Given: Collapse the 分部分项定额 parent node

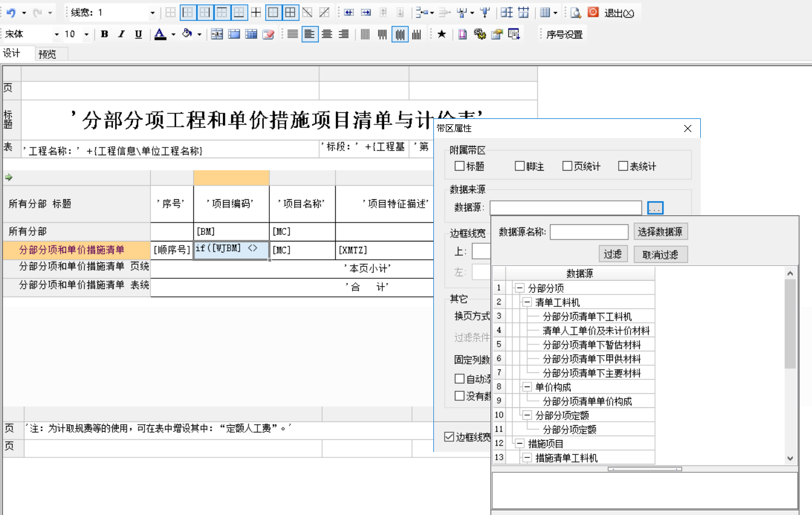Looking at the screenshot, I should point(527,415).
